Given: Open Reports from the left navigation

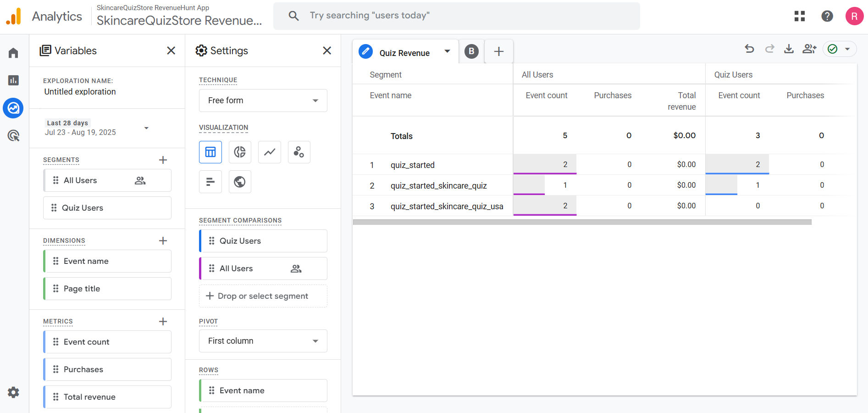Looking at the screenshot, I should tap(13, 80).
